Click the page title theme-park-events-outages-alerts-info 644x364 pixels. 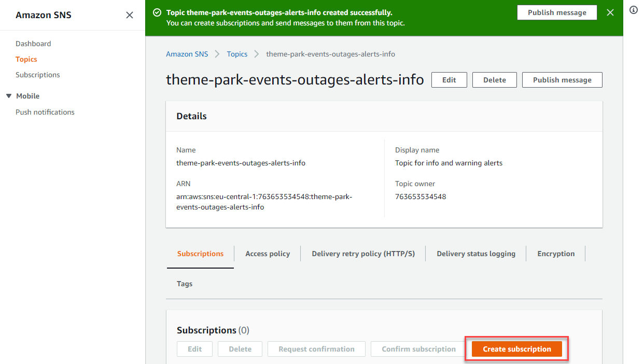click(295, 79)
